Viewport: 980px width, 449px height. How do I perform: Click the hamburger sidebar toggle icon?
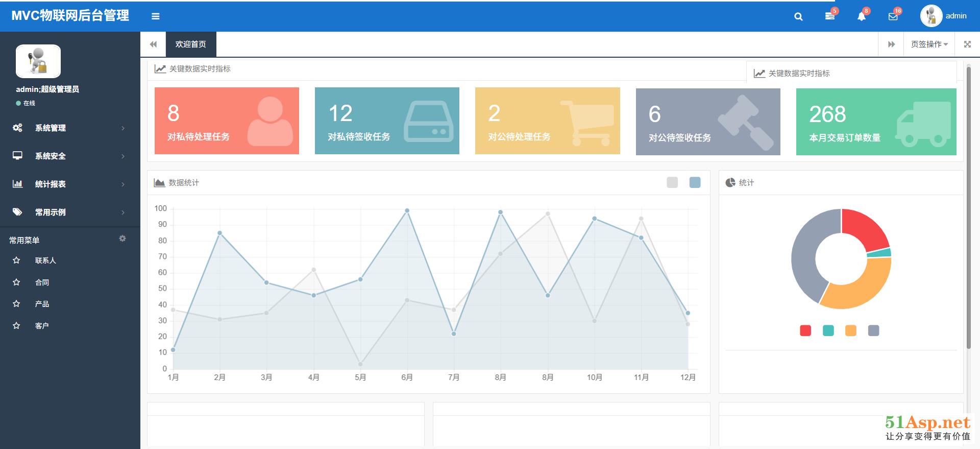[x=156, y=16]
